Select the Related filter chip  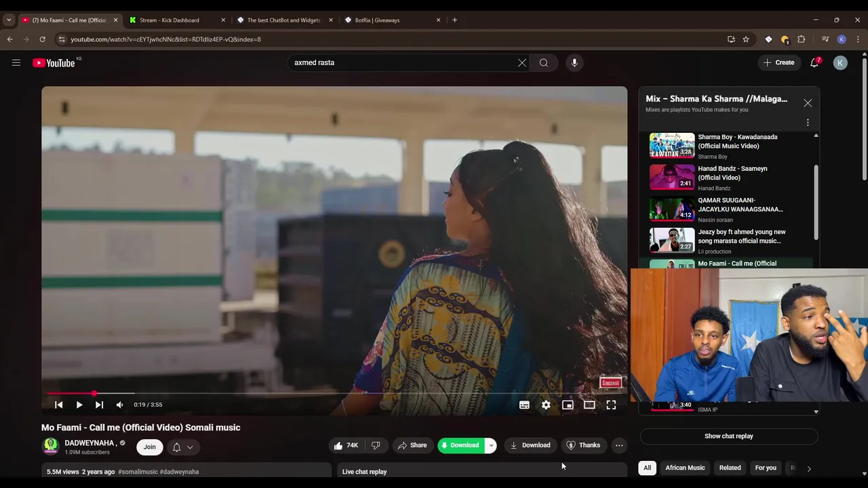coord(730,468)
